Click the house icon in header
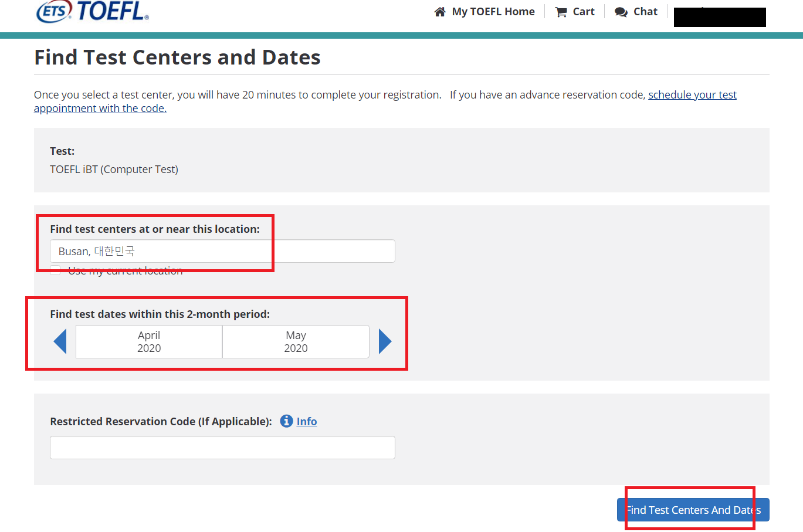The height and width of the screenshot is (532, 803). pyautogui.click(x=440, y=12)
